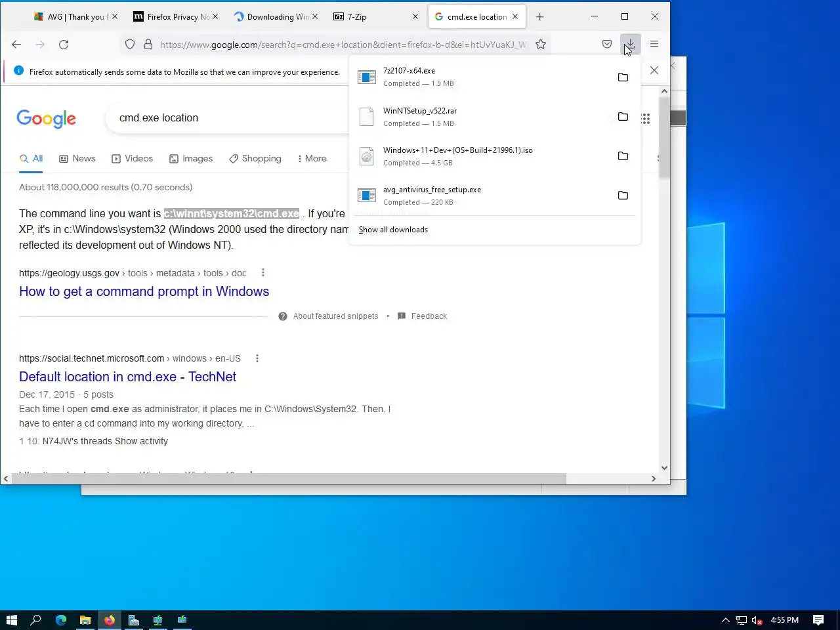
Task: Click the Google search box with cmd.exe location
Action: tap(226, 118)
